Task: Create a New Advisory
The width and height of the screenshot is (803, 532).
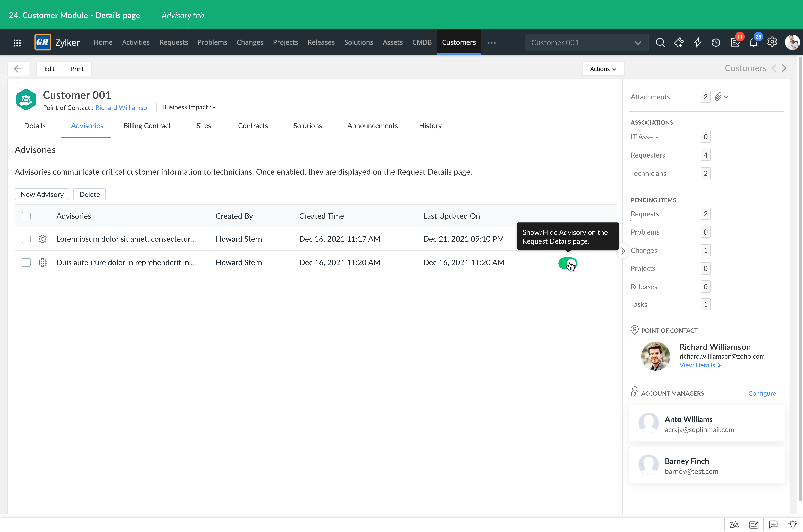Action: coord(42,194)
